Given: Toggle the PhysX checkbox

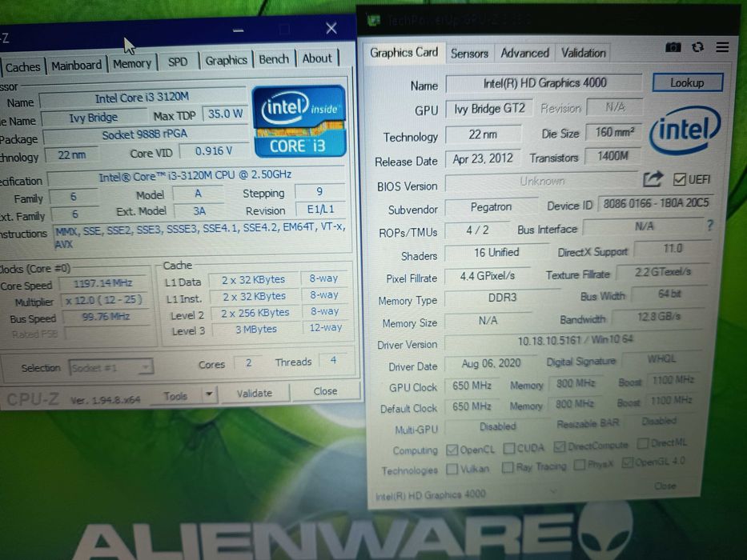Looking at the screenshot, I should point(580,464).
